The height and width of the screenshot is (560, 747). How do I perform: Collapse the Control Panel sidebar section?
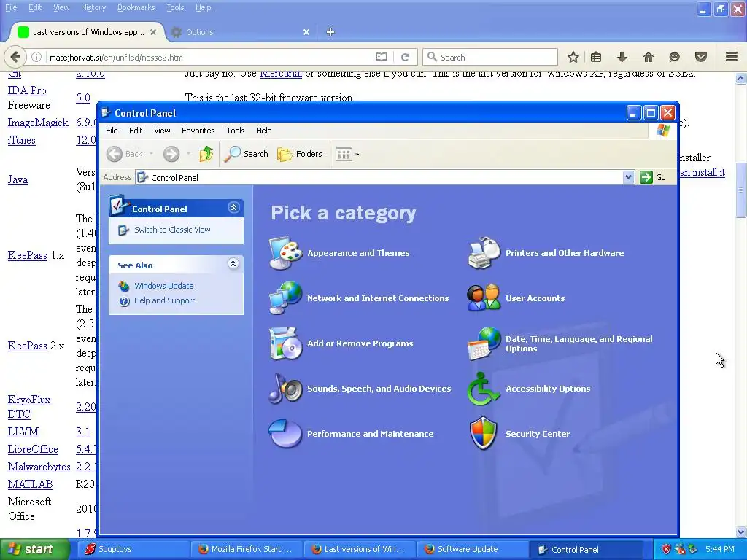(233, 208)
